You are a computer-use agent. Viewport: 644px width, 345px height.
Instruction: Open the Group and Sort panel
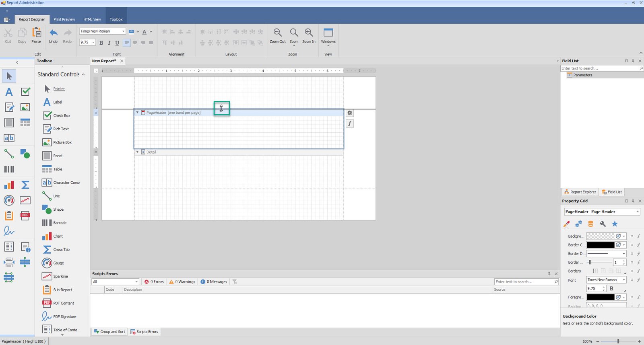(x=109, y=332)
